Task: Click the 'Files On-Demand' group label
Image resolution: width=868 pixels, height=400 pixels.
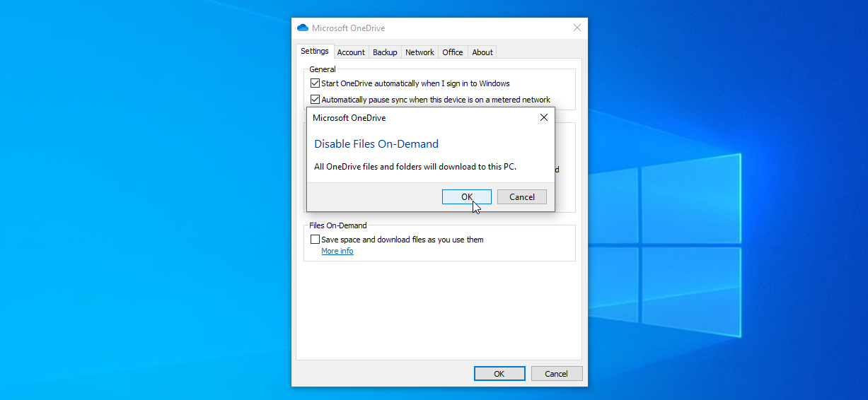Action: [x=338, y=225]
